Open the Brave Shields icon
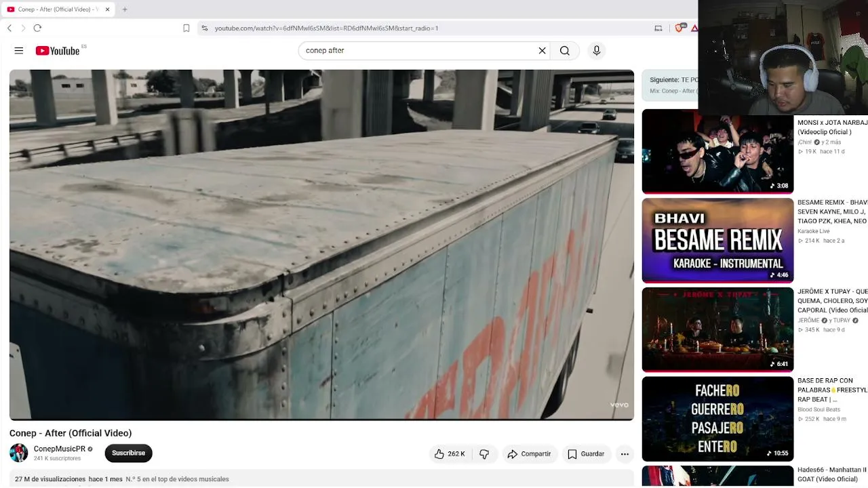This screenshot has width=868, height=488. tap(679, 28)
